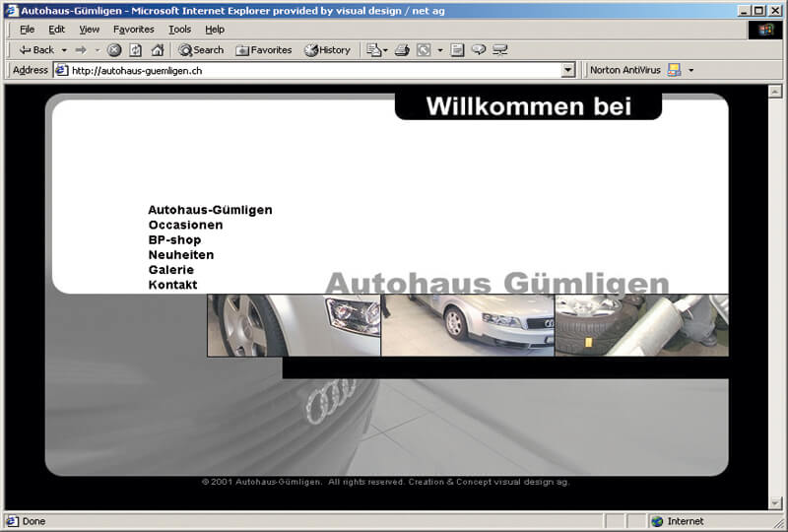The height and width of the screenshot is (532, 788).
Task: Open the Norton AntiVirus icon
Action: click(x=674, y=70)
